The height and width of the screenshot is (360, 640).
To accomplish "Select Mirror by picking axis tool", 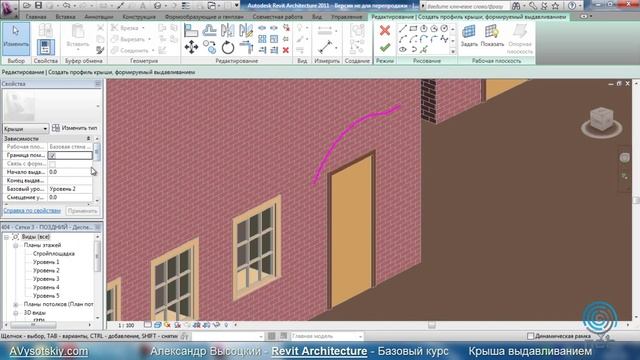I will coord(228,30).
